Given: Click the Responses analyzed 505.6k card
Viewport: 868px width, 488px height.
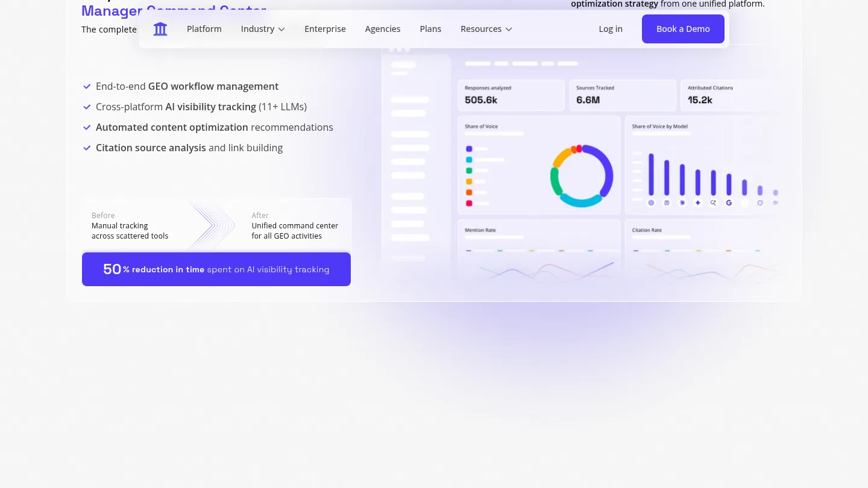Looking at the screenshot, I should tap(511, 95).
